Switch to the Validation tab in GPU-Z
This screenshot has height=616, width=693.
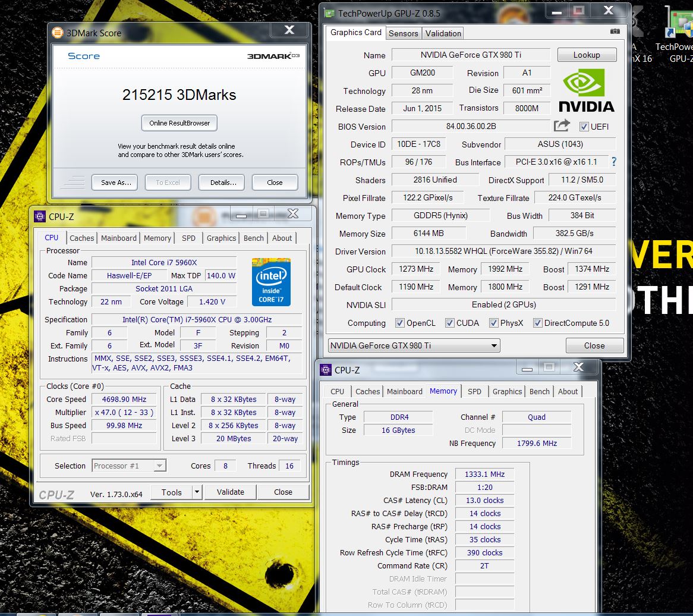click(443, 33)
